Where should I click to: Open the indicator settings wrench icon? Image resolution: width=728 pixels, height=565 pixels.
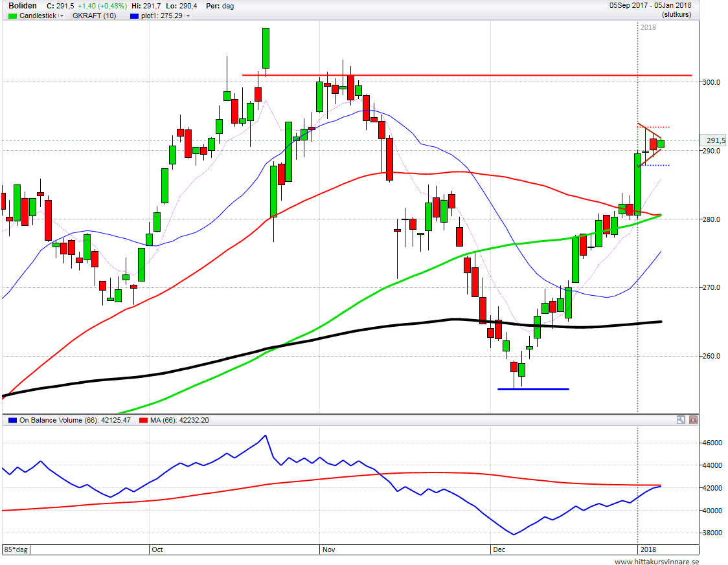pyautogui.click(x=681, y=420)
